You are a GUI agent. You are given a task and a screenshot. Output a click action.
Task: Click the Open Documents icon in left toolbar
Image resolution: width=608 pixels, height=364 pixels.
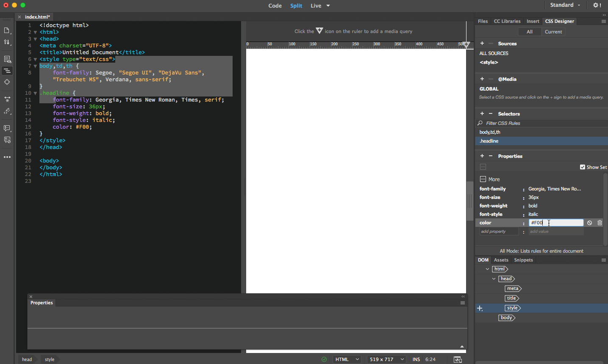pyautogui.click(x=7, y=30)
